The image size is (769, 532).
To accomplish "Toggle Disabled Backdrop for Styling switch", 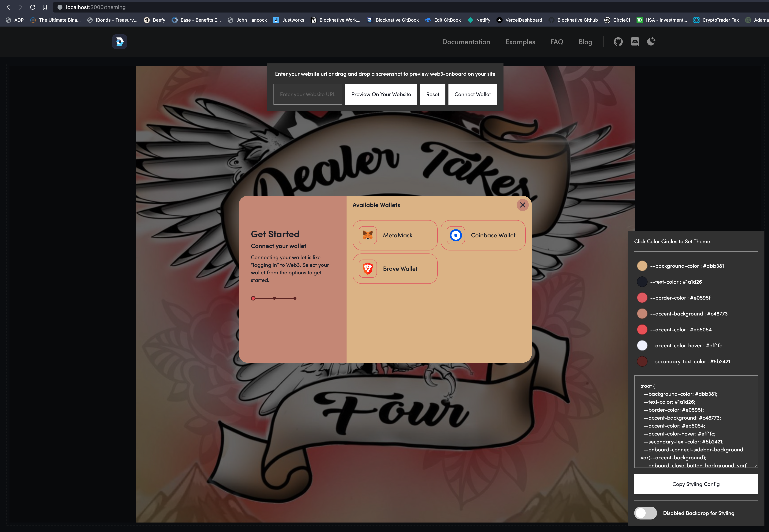I will point(645,513).
